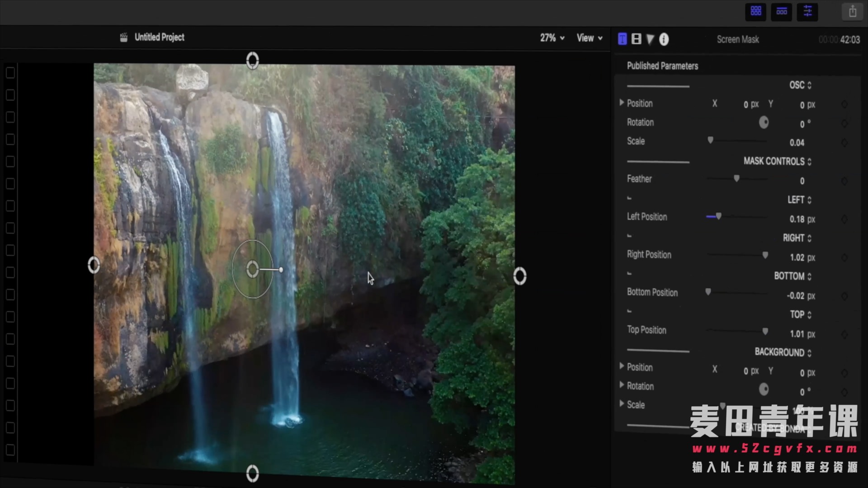Click the Share export icon
Viewport: 868px width, 488px height.
coord(853,12)
